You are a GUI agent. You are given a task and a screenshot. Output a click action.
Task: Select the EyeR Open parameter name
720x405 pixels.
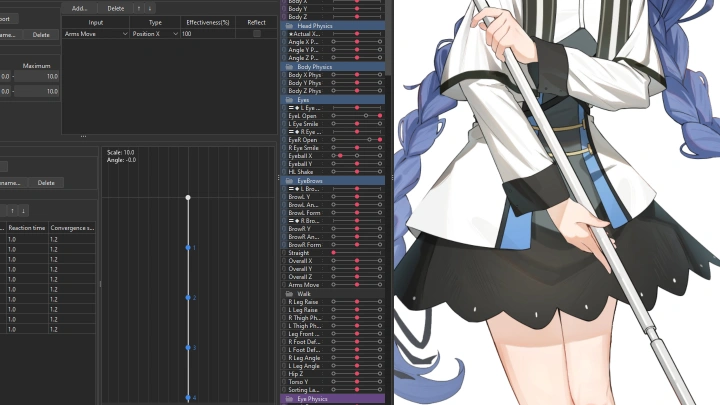pos(303,140)
